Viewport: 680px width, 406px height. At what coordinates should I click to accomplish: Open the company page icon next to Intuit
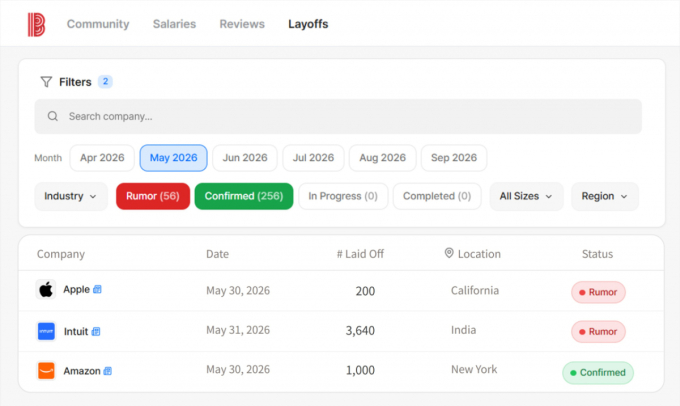(96, 331)
